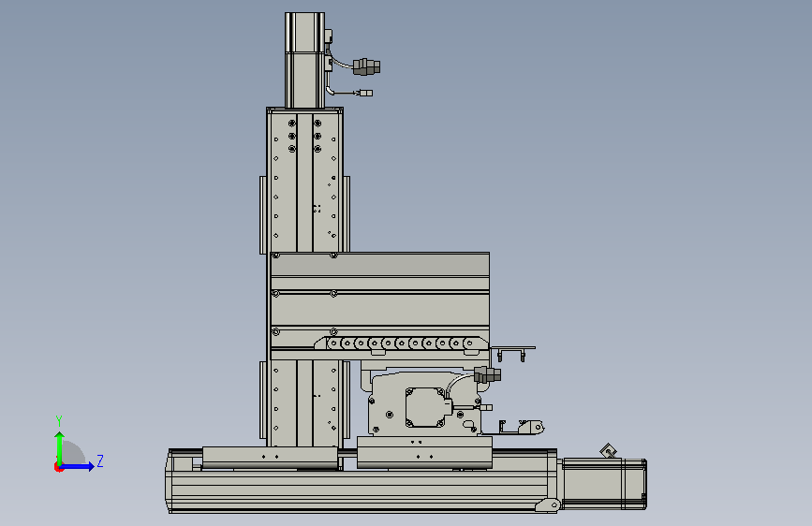Select the left slider carriage block on the base rail
Screen dimensions: 812x526
(x=270, y=457)
